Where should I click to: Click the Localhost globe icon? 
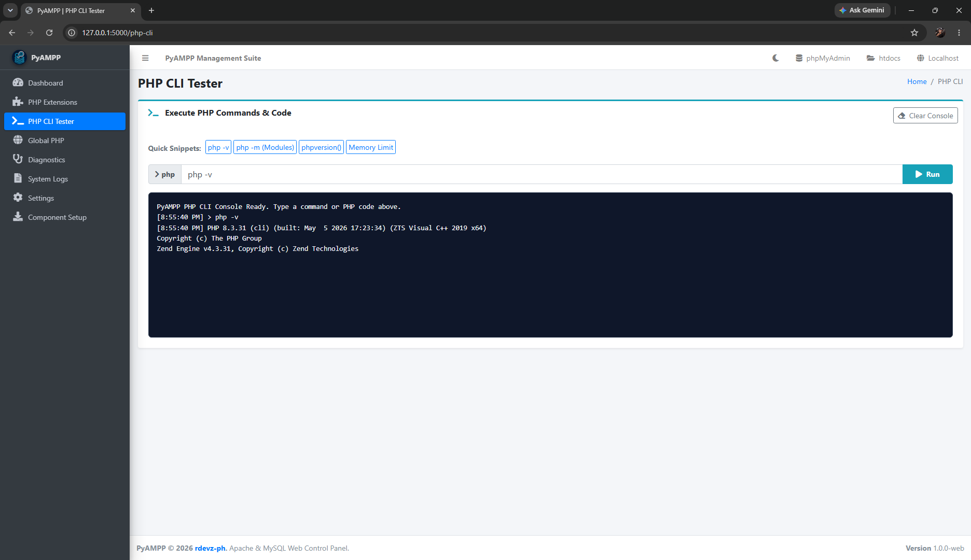pos(921,58)
